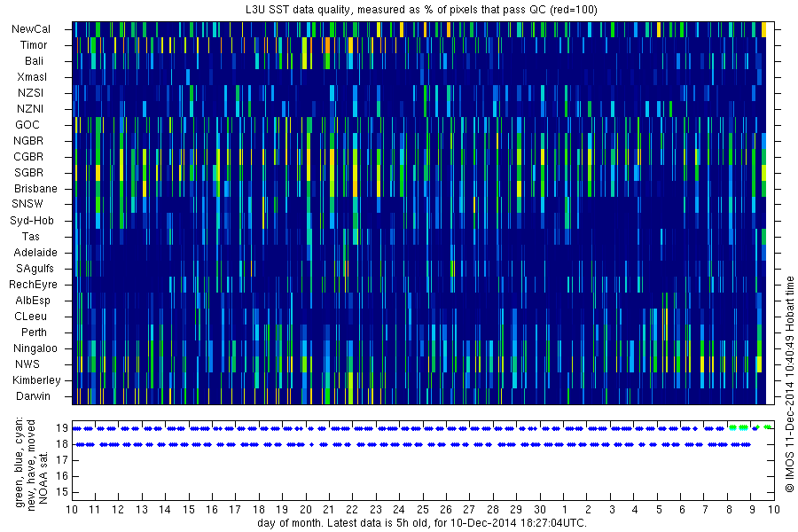
Task: Click day 24 on the date axis
Action: (399, 510)
